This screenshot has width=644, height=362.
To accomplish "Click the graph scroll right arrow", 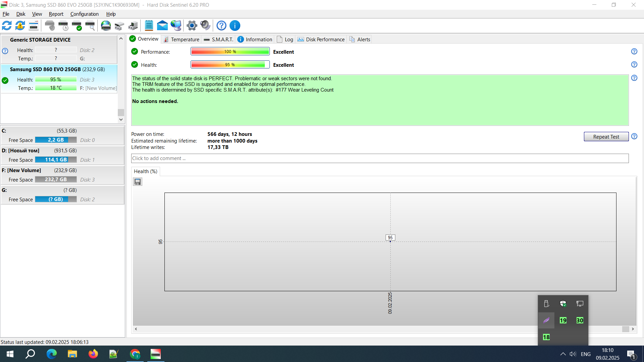I will [633, 329].
